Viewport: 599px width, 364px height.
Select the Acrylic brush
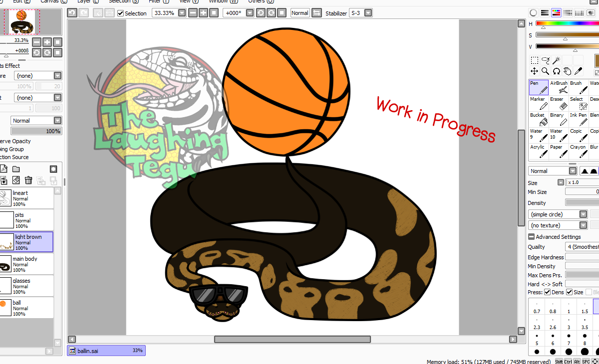pyautogui.click(x=539, y=151)
